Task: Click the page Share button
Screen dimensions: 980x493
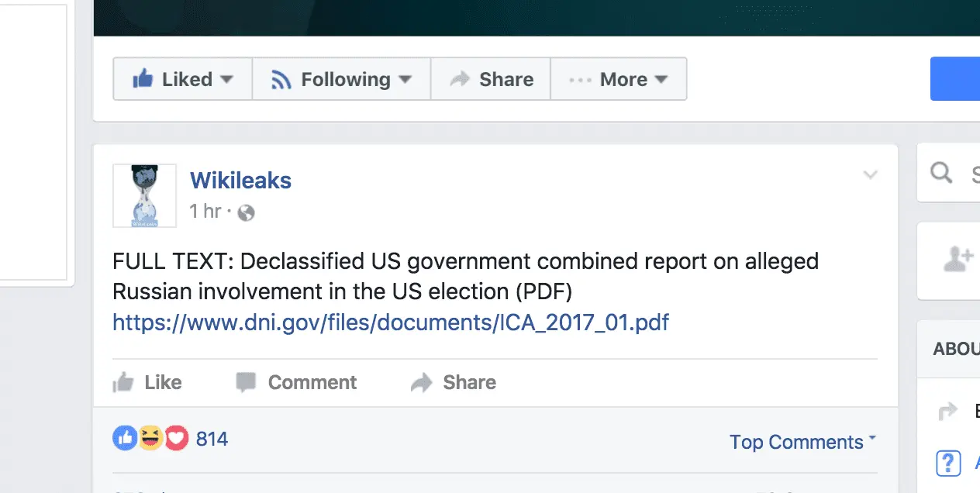Action: (x=491, y=79)
